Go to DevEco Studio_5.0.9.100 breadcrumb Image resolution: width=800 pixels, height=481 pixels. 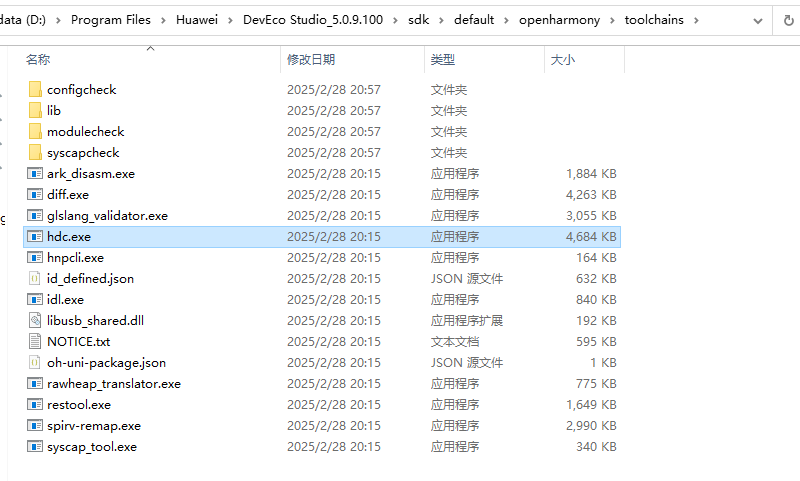313,20
